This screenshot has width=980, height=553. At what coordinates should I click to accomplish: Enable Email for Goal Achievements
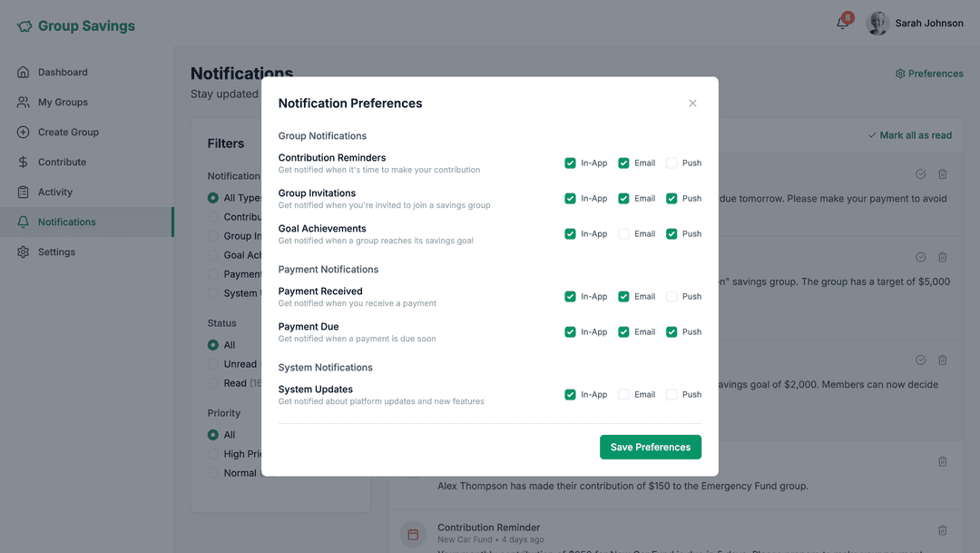(623, 233)
